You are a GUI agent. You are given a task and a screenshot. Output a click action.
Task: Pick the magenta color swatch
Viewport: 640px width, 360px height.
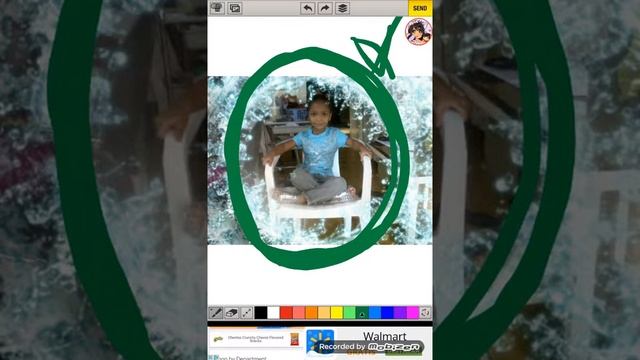[x=413, y=313]
